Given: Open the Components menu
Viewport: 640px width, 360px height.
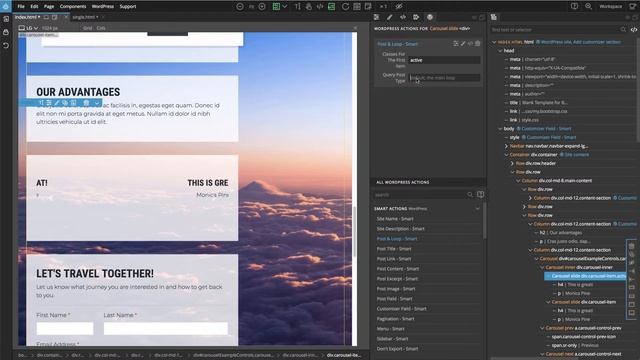Looking at the screenshot, I should (73, 7).
